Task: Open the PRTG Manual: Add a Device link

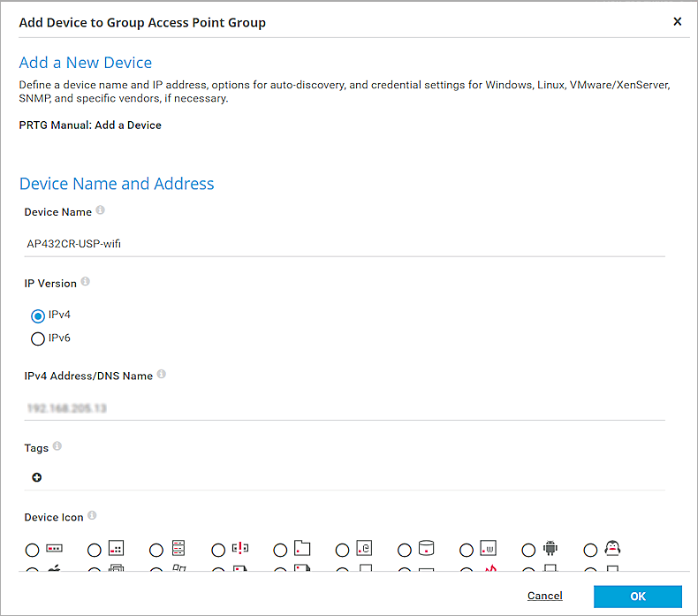Action: click(90, 125)
